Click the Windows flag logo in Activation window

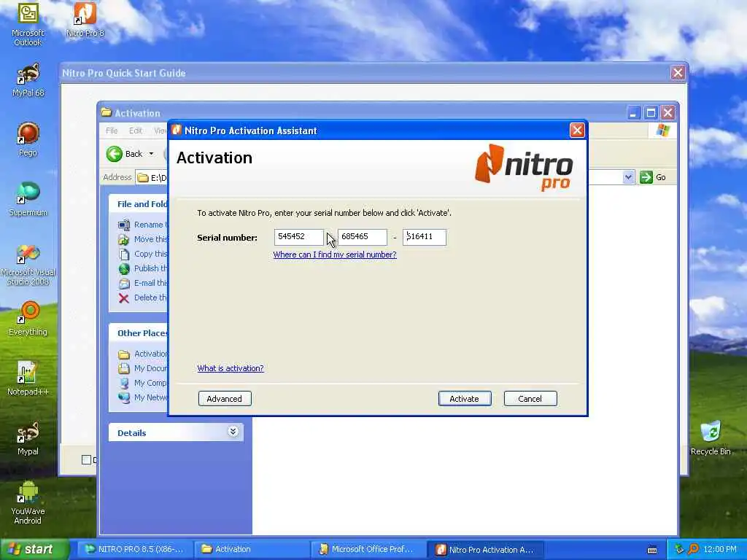click(662, 131)
